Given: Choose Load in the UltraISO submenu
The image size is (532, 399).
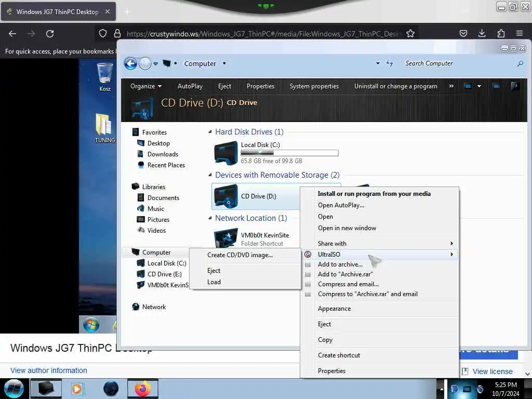Looking at the screenshot, I should (x=214, y=282).
